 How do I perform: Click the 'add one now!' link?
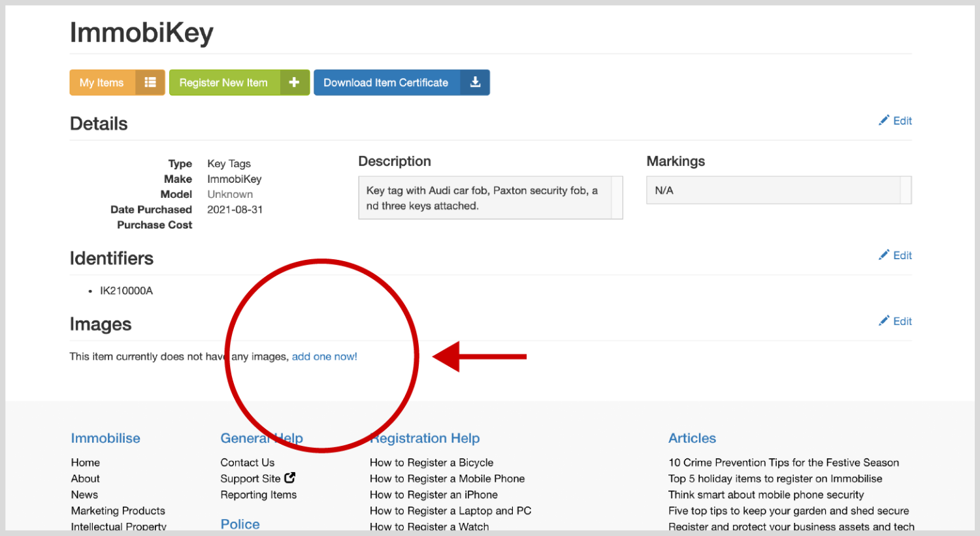(x=324, y=356)
